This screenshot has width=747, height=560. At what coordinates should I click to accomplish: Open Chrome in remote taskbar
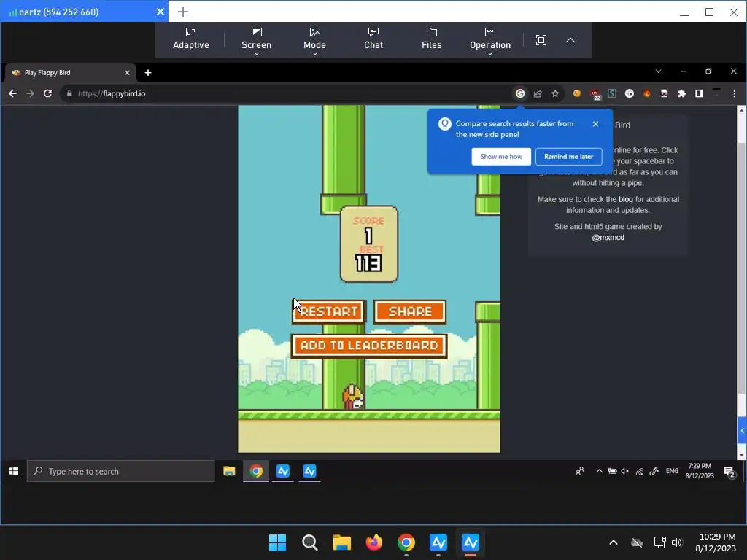pyautogui.click(x=256, y=472)
